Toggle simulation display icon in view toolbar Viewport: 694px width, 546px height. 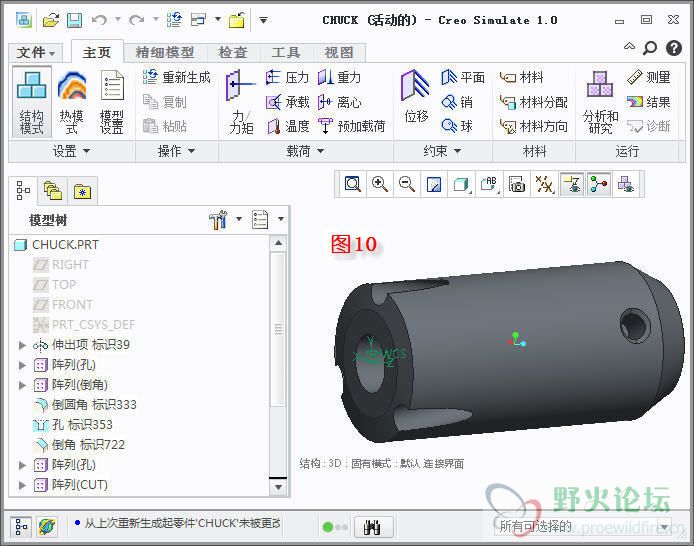pos(571,184)
